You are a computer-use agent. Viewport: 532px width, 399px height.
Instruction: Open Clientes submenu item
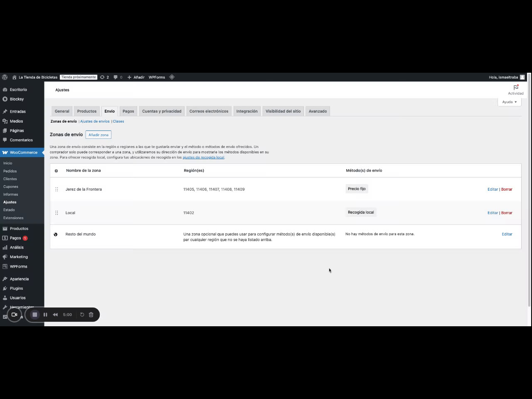(10, 179)
